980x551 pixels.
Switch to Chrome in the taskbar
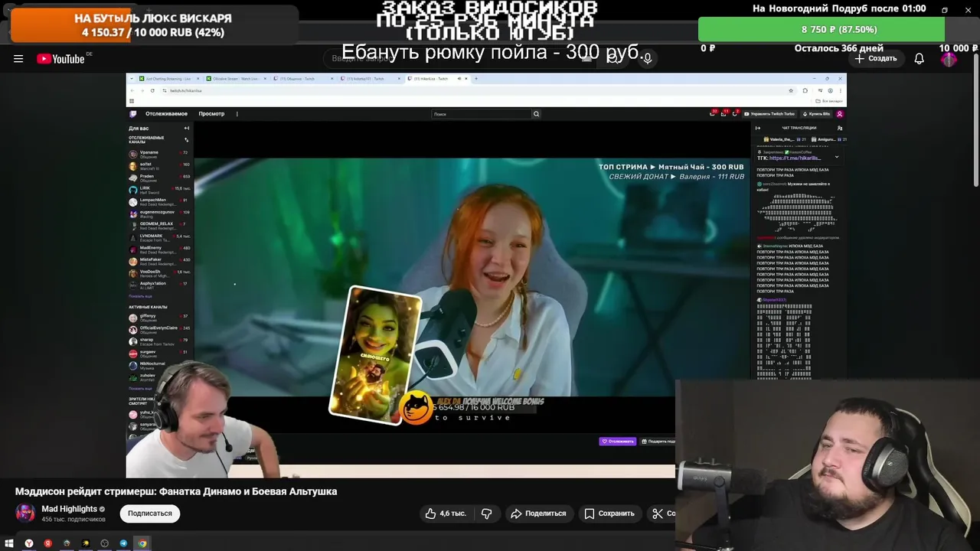[142, 543]
